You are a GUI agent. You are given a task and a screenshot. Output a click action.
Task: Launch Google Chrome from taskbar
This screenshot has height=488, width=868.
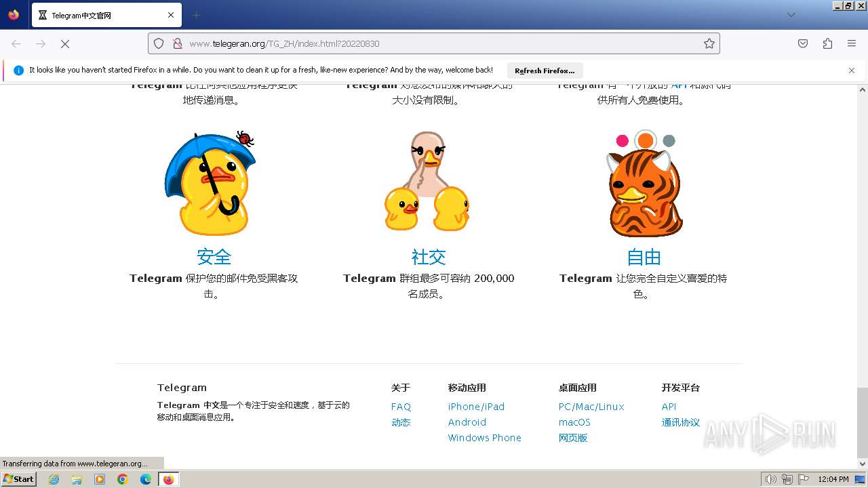click(x=123, y=479)
